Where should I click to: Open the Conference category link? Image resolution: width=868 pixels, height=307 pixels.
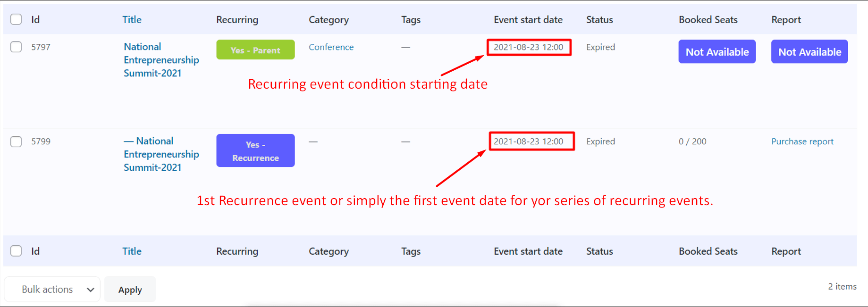(x=331, y=47)
